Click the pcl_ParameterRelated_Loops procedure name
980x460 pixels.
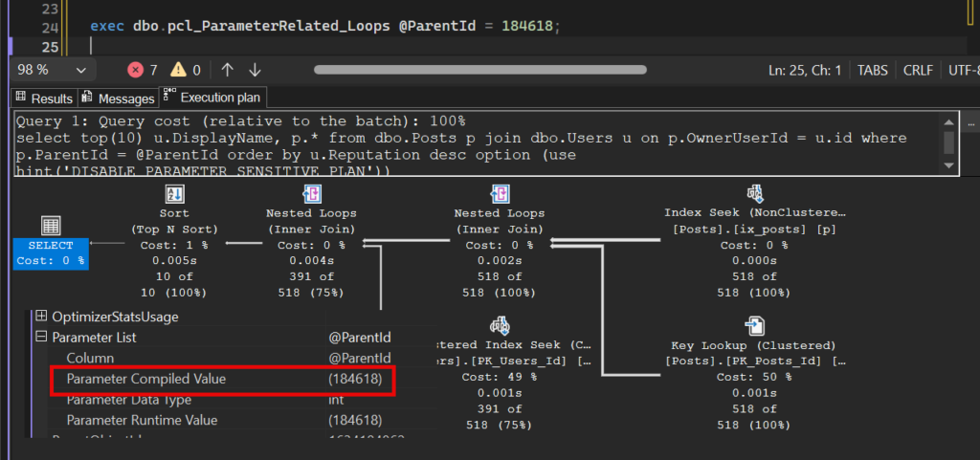point(278,26)
